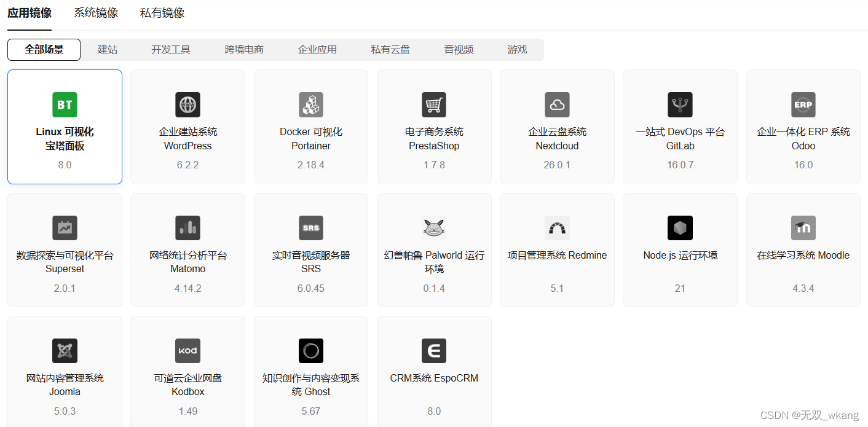Click the '数据探索与可视化平台 Superset' title
Viewport: 868px width, 427px height.
point(65,262)
